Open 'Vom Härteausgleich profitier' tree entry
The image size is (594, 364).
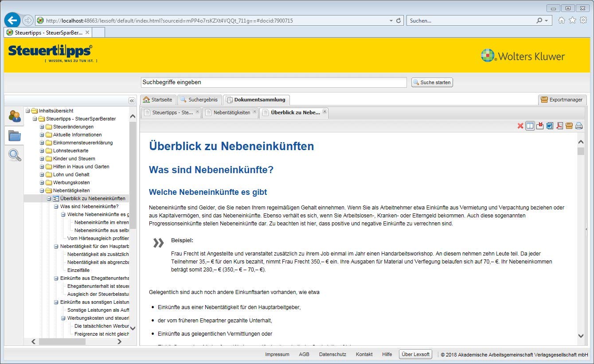98,238
